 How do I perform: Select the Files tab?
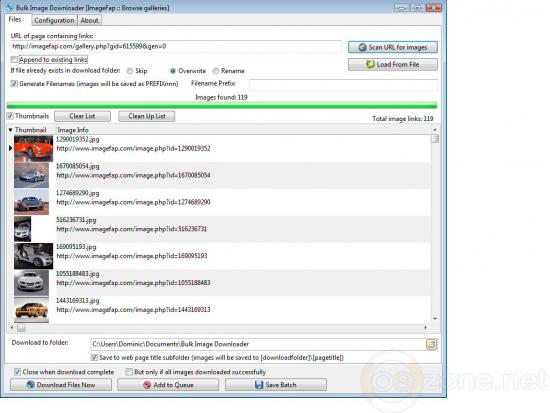[x=15, y=19]
